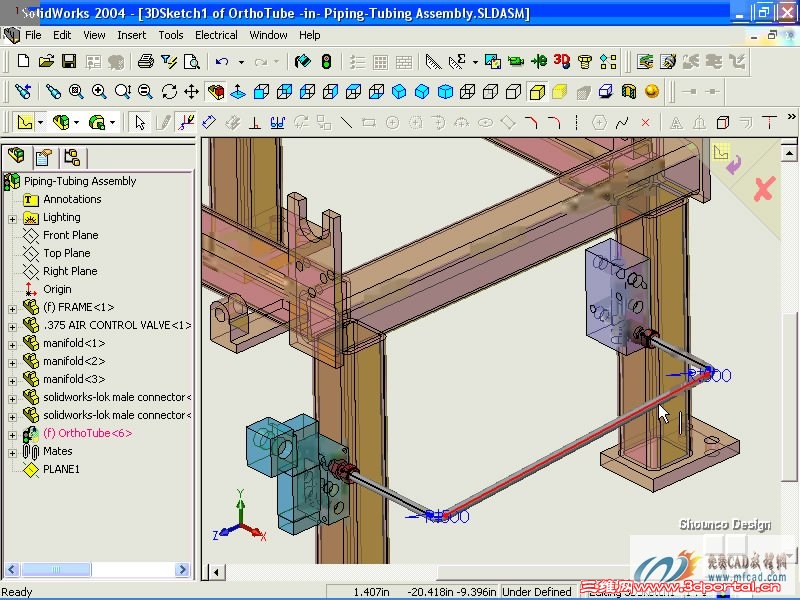This screenshot has width=800, height=600.
Task: Select Top Plane in the tree
Action: pyautogui.click(x=66, y=253)
